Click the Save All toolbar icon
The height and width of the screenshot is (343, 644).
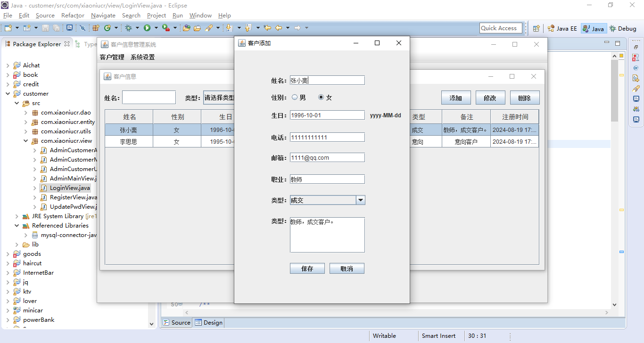pos(56,28)
